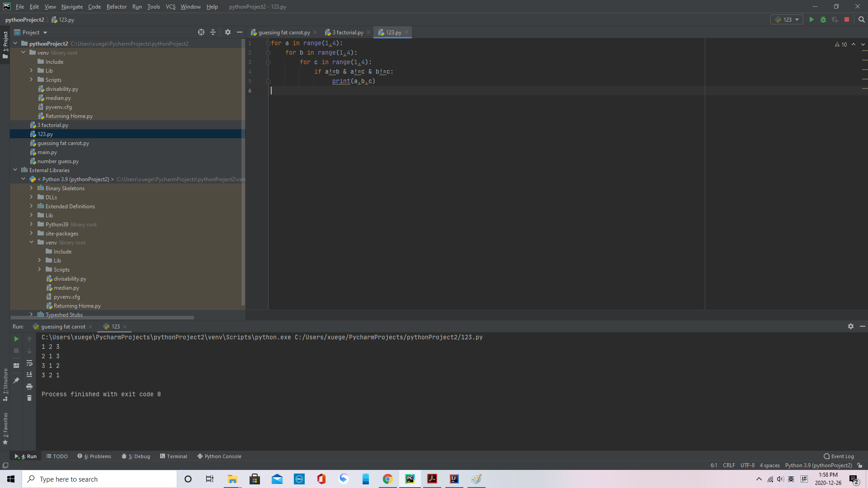Click the Down the stack trace arrow
Image resolution: width=868 pixels, height=488 pixels.
(x=29, y=351)
